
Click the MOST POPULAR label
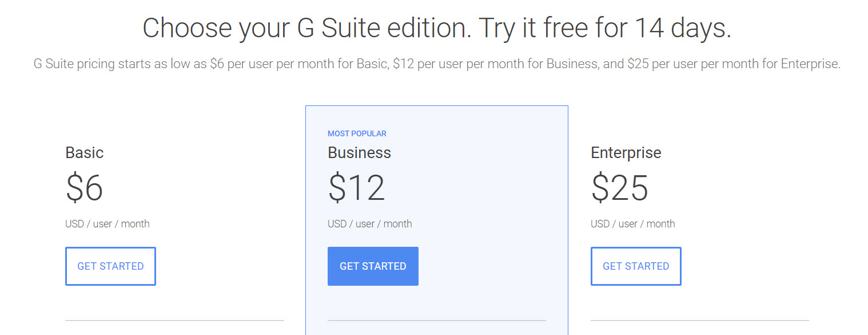[357, 133]
